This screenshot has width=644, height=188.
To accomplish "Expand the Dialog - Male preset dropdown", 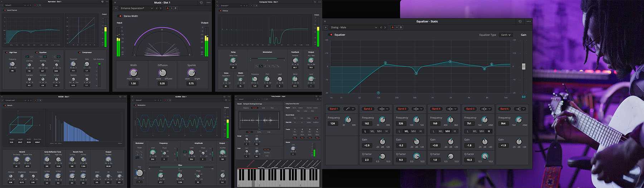I will (x=376, y=28).
